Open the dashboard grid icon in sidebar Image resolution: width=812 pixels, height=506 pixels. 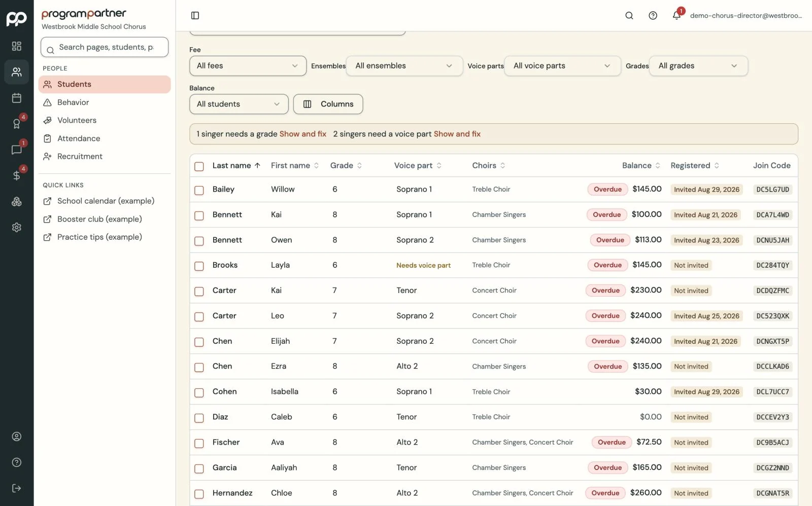point(17,46)
